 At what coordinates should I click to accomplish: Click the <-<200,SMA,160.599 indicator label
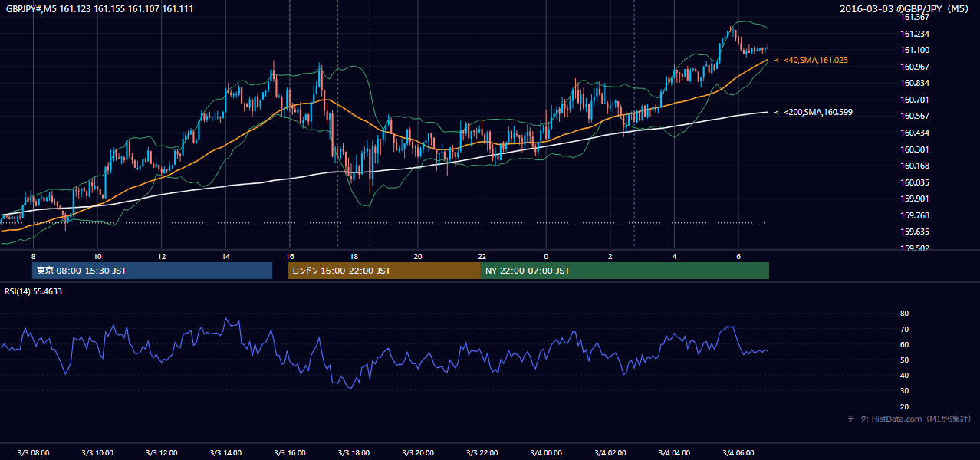click(x=813, y=112)
